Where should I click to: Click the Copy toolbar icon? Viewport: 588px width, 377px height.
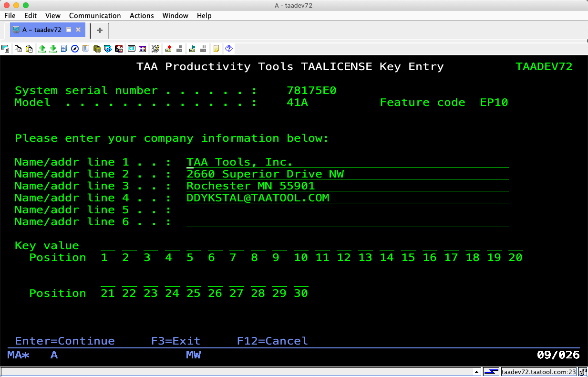(x=18, y=49)
